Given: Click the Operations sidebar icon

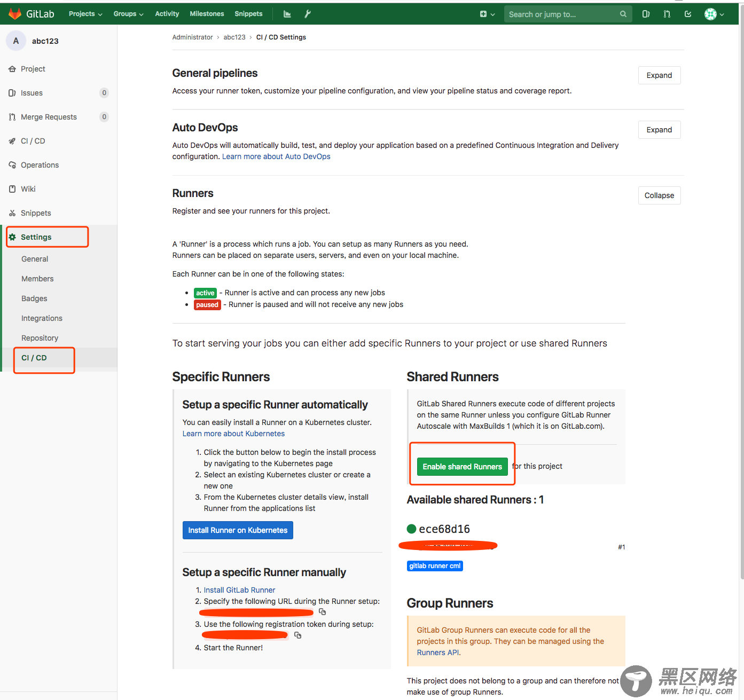Looking at the screenshot, I should point(12,165).
